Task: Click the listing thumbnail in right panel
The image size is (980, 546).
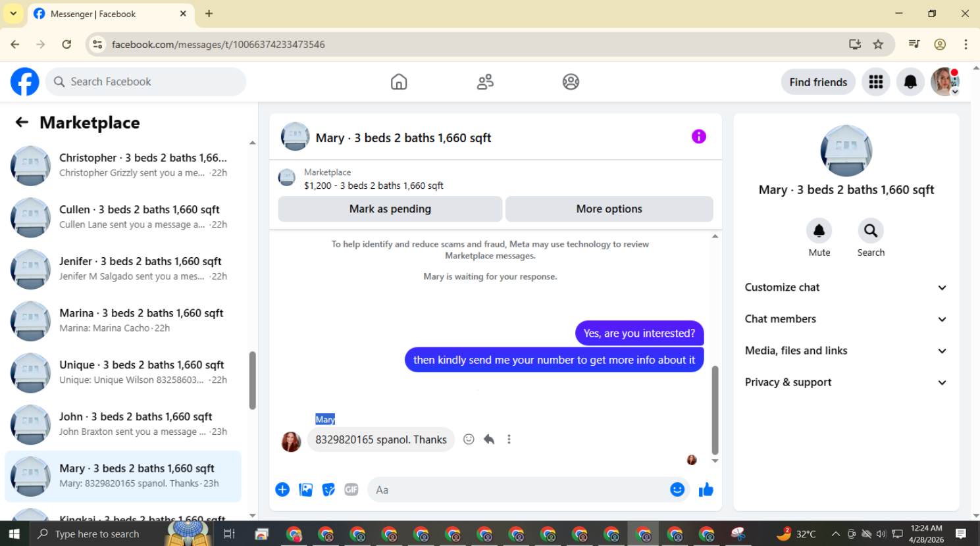Action: [846, 151]
